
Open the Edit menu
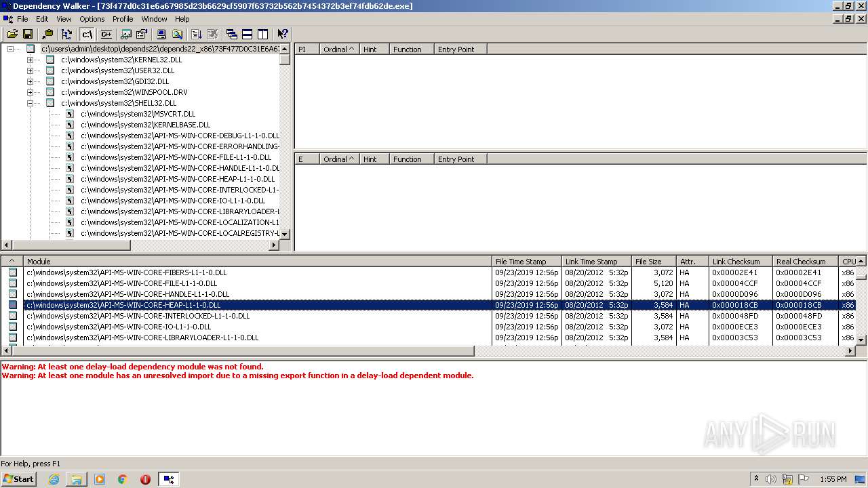tap(42, 19)
